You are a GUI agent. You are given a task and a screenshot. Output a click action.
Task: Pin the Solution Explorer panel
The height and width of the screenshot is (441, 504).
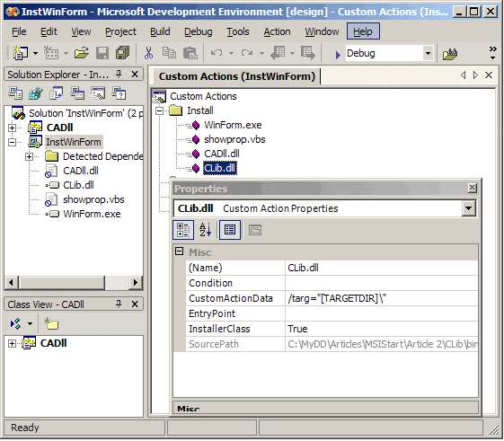click(119, 75)
